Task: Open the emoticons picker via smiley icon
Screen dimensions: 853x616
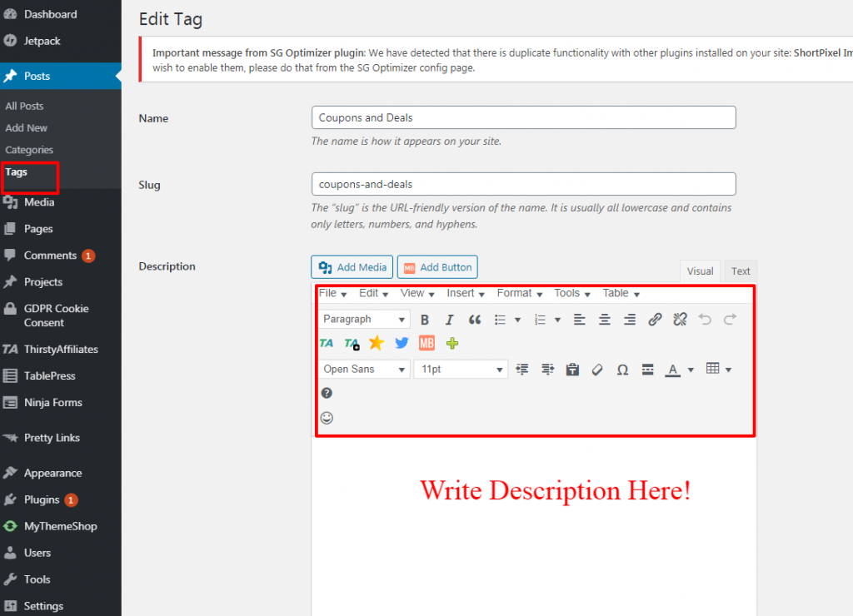Action: click(327, 418)
